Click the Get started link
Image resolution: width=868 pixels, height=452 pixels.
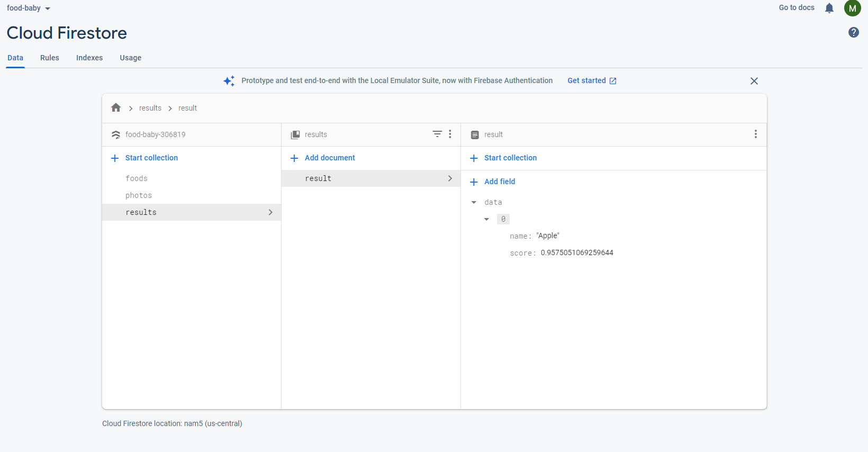point(592,81)
